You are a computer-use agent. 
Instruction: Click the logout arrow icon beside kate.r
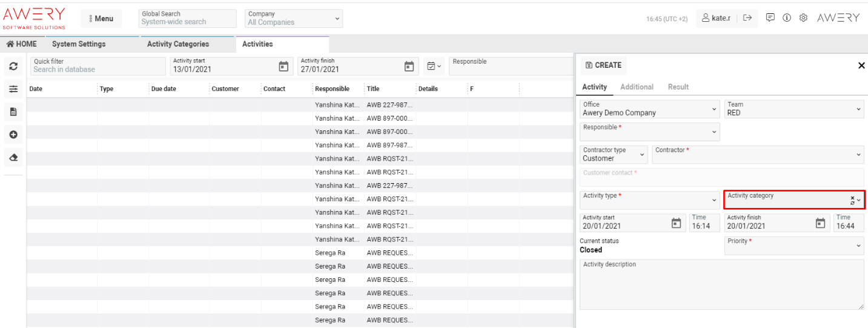(747, 18)
